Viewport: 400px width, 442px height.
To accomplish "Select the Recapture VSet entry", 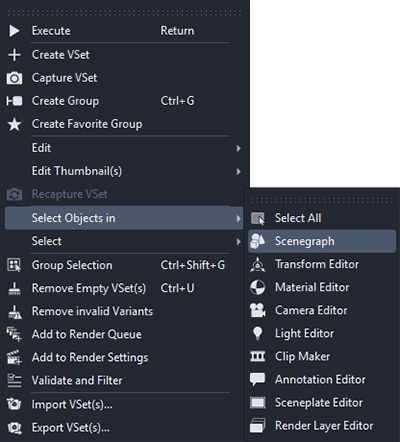I will [124, 194].
